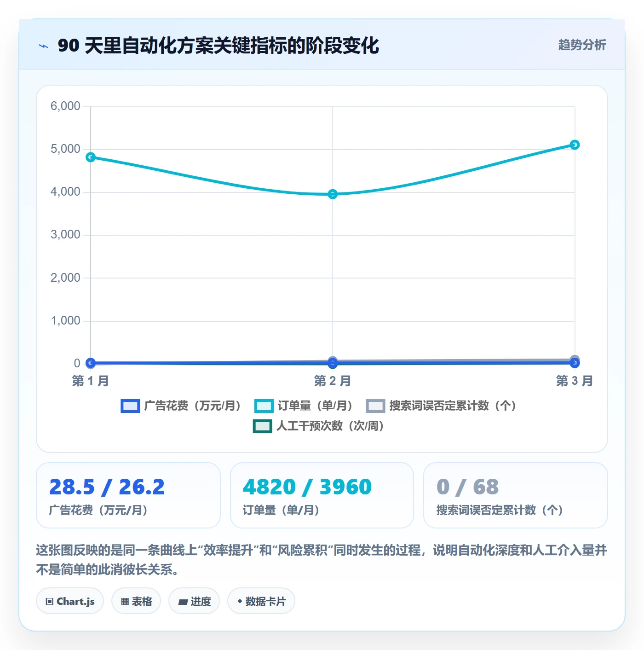Select the 订单量 data point at 第 2 月
Viewport: 644px width, 650px height.
coord(333,194)
